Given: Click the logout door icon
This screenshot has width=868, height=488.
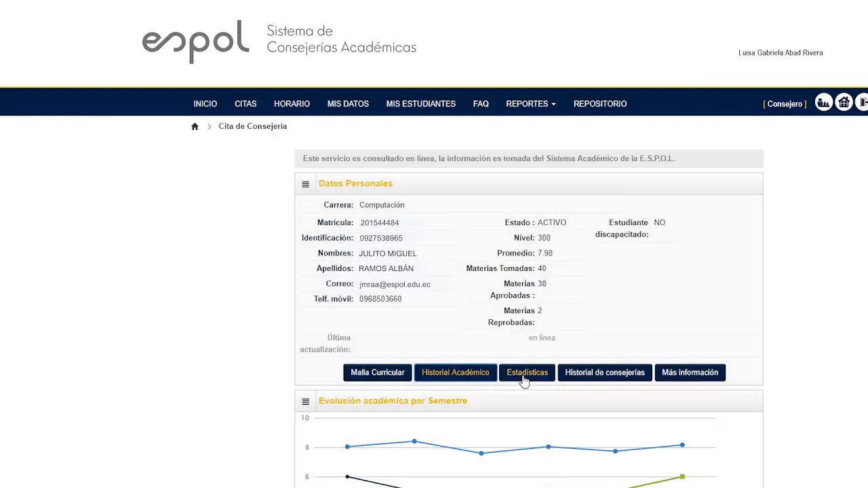Looking at the screenshot, I should coord(863,103).
